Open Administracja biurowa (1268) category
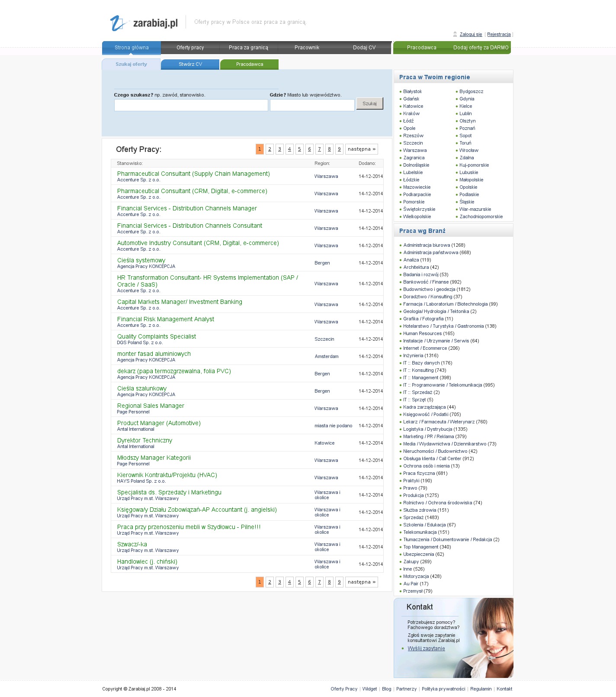Screen dimensions: 616x697 click(434, 245)
